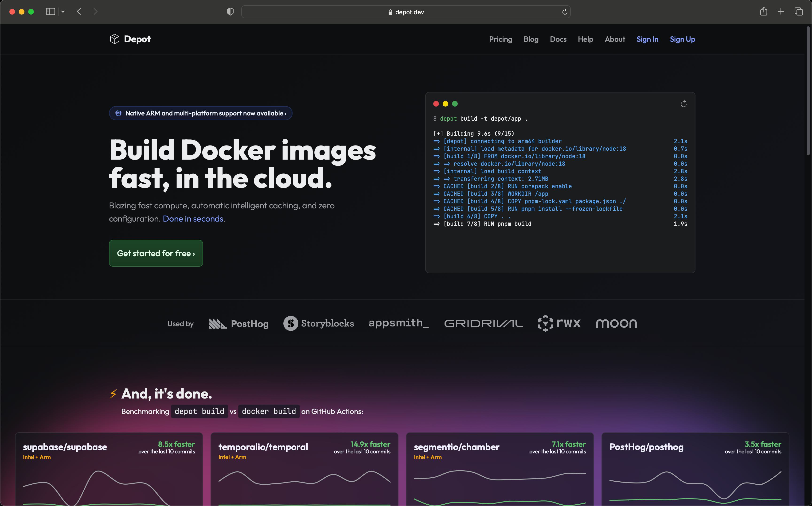Open Safari's privacy shield report
The image size is (812, 506).
[230, 11]
